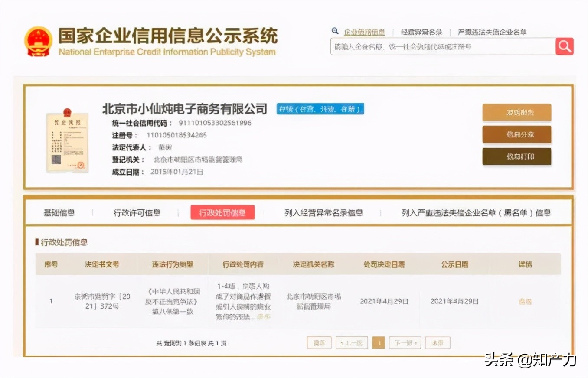Image resolution: width=588 pixels, height=378 pixels.
Task: Select the highlighted 行政处罚信息 tab
Action: point(222,212)
